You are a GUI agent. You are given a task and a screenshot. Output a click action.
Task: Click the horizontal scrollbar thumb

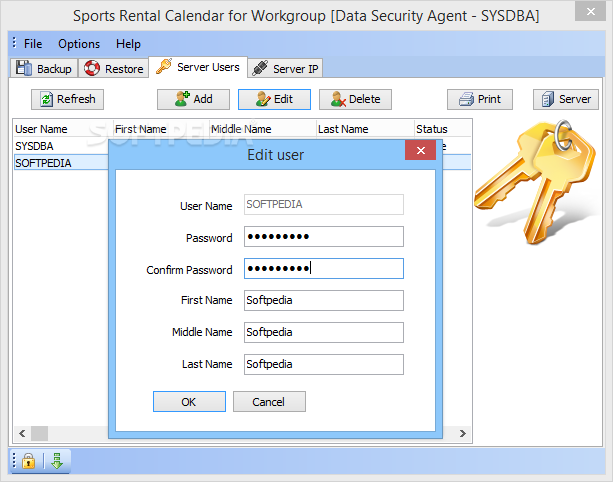click(39, 434)
